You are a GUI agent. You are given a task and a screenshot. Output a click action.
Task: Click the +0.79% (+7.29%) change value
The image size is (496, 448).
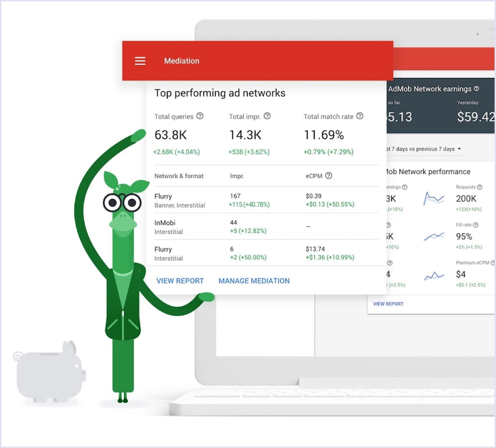pos(329,152)
